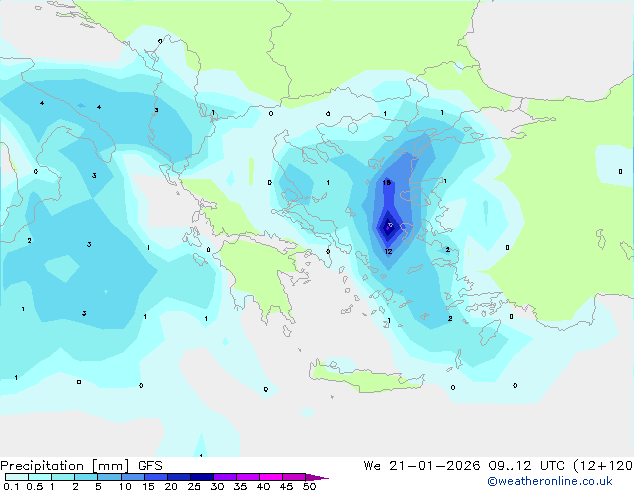Click the above-50 mm arrow tip of legend

(x=317, y=477)
